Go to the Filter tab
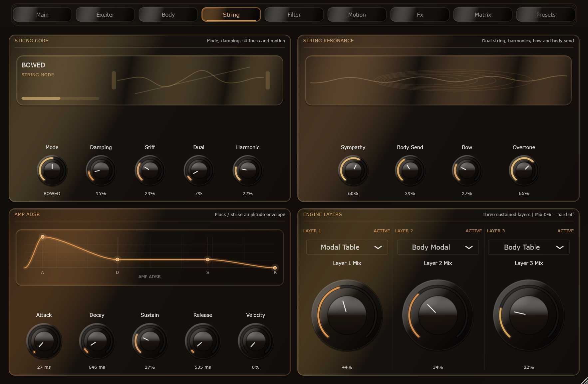 click(x=294, y=15)
